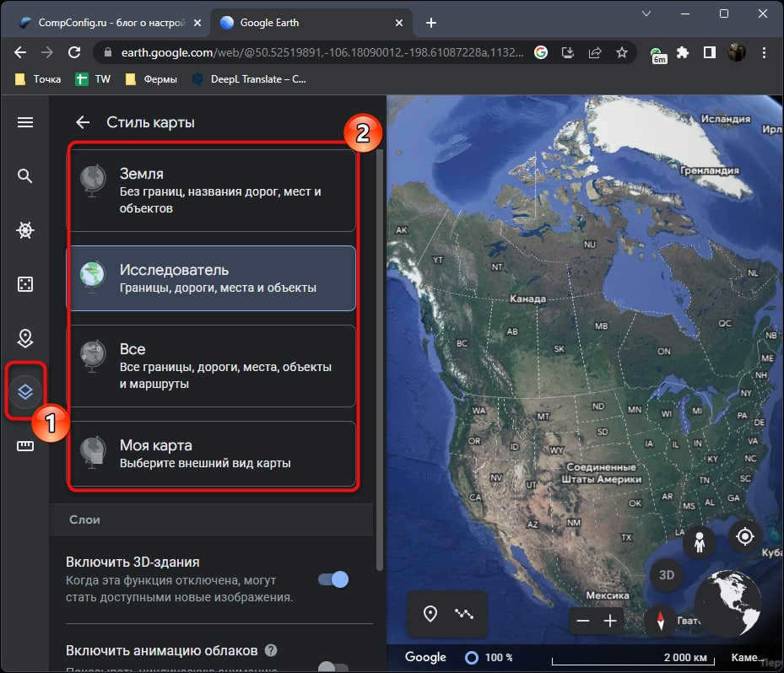Screen dimensions: 784x673
Task: Fly to my current location
Action: click(744, 536)
